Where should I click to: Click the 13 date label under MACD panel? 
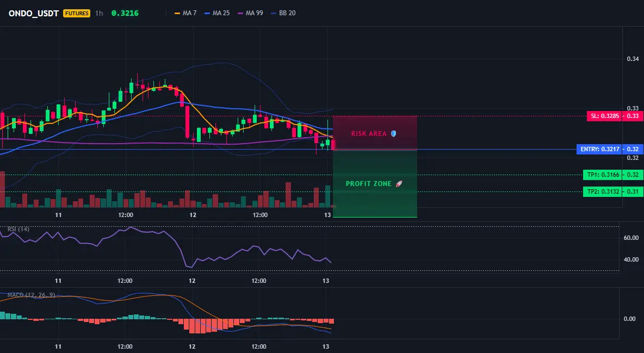[x=326, y=346]
